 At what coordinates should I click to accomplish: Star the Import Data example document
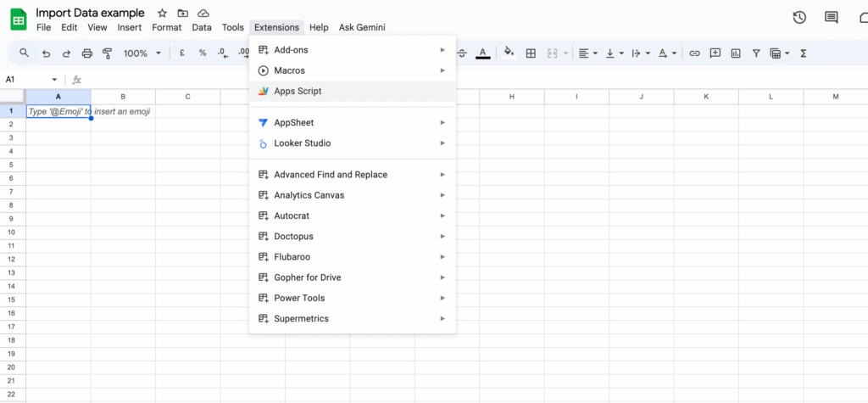pyautogui.click(x=161, y=14)
